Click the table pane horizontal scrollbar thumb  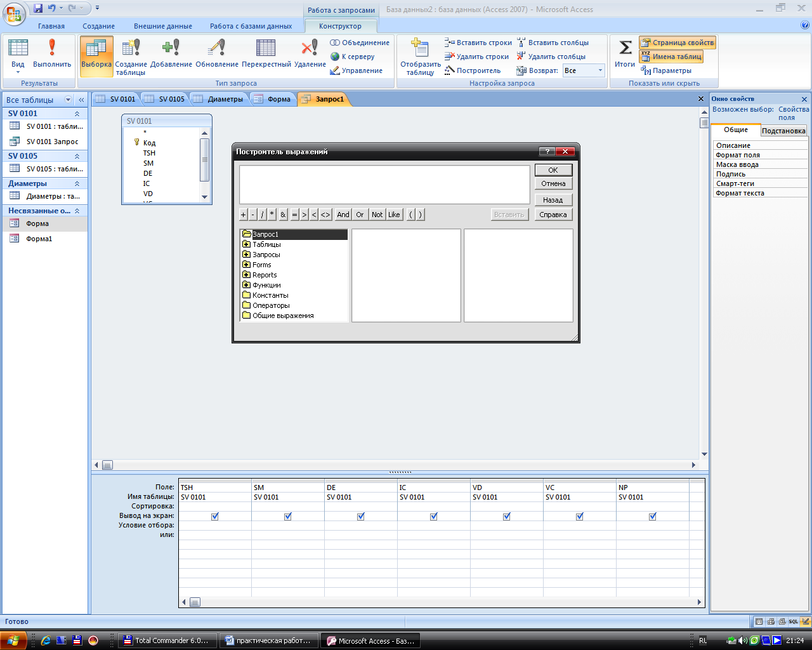click(x=107, y=465)
